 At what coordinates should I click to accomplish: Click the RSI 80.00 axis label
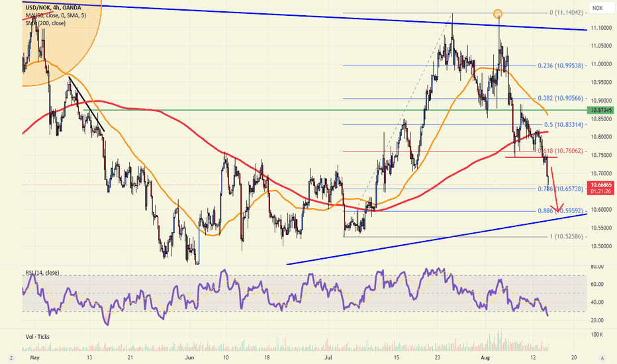coord(597,267)
